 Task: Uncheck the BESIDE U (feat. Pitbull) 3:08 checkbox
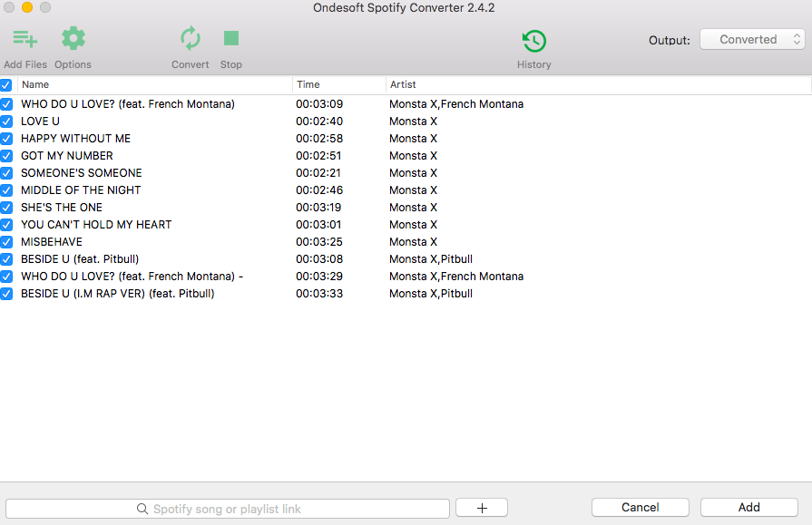(x=6, y=259)
